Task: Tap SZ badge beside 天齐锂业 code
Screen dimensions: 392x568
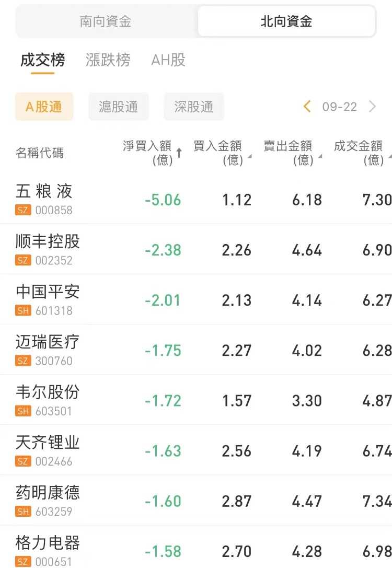Action: pos(24,461)
